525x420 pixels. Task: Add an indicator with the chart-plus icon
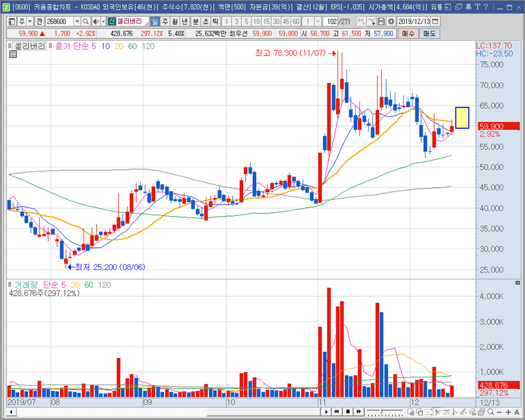tap(371, 22)
